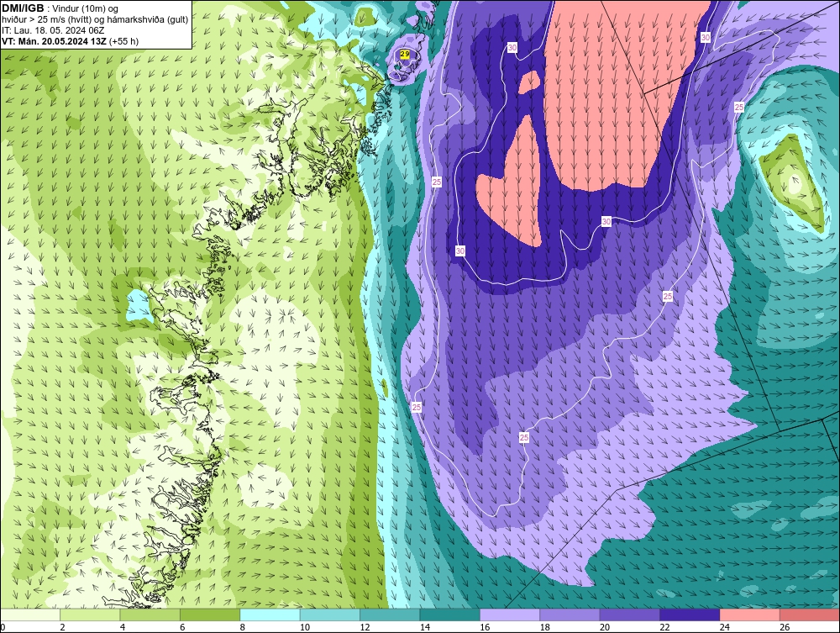Click the legend scale number 8

[243, 627]
